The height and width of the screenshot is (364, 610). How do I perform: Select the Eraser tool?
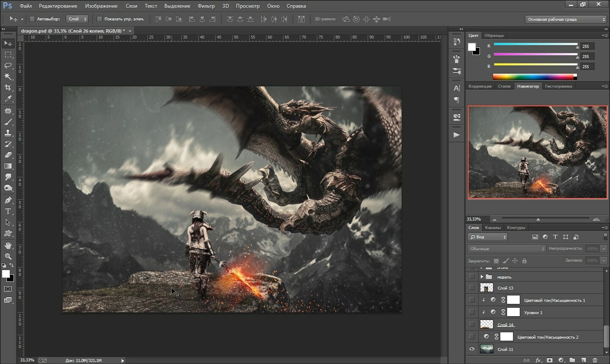pyautogui.click(x=8, y=155)
